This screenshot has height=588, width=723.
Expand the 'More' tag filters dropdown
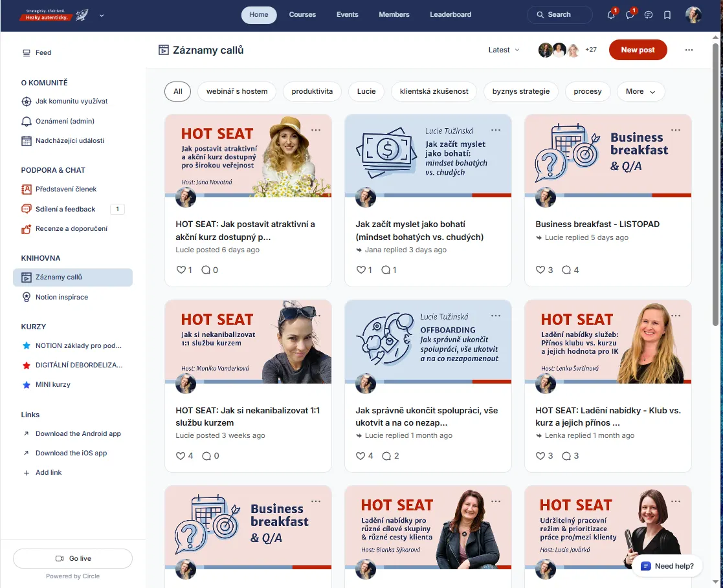pyautogui.click(x=640, y=91)
